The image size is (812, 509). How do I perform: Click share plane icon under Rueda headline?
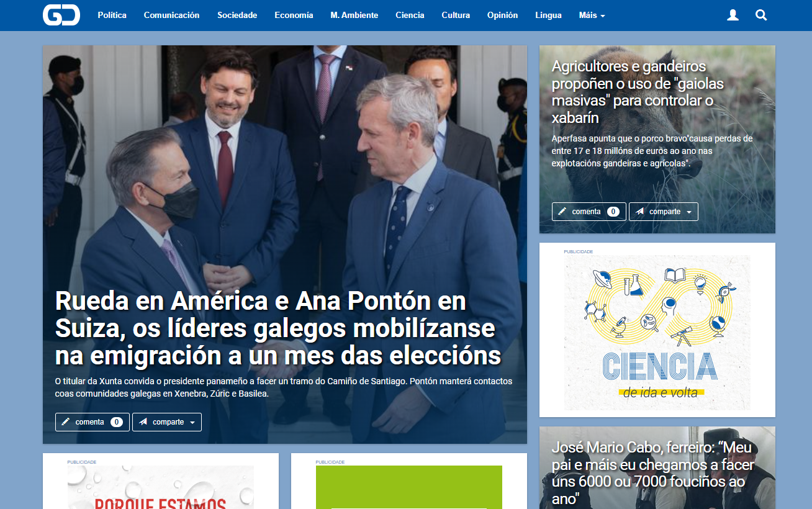click(x=143, y=422)
